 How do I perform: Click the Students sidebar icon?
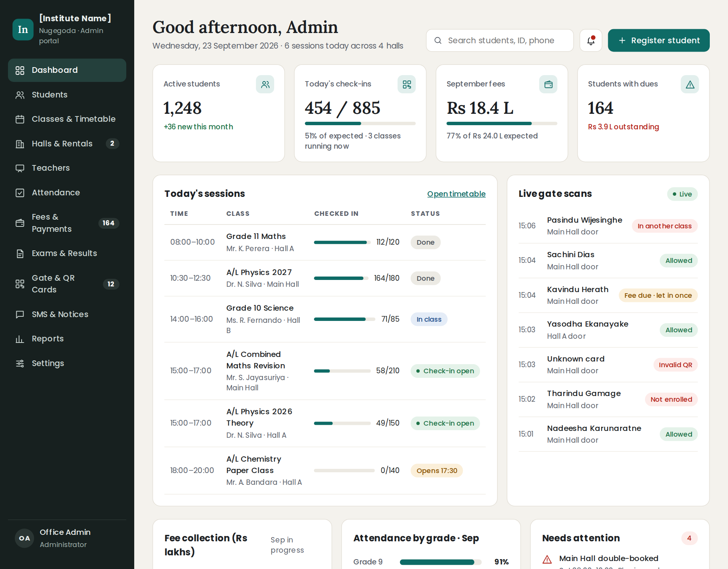20,95
